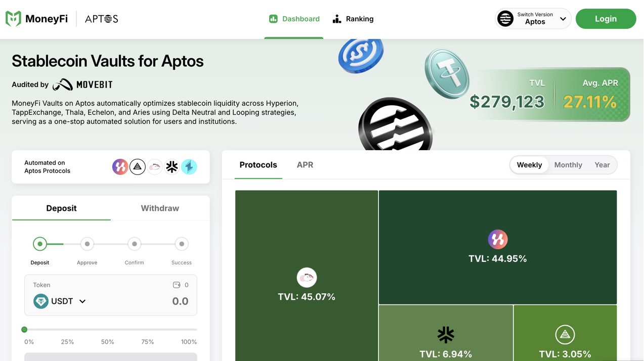Click the deposit percentage slider handle

24,330
